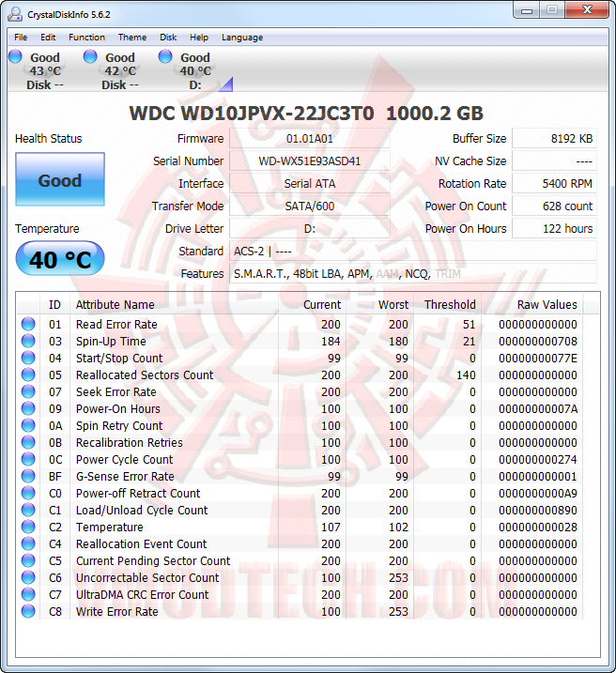The height and width of the screenshot is (673, 616).
Task: Click the status icon for Power-off Retract Count
Action: tap(28, 493)
